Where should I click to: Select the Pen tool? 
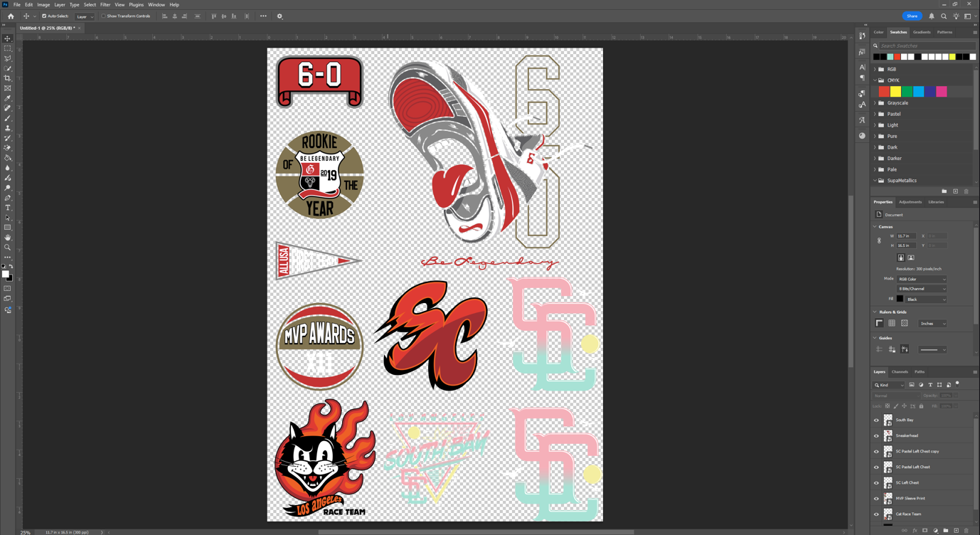click(x=8, y=198)
